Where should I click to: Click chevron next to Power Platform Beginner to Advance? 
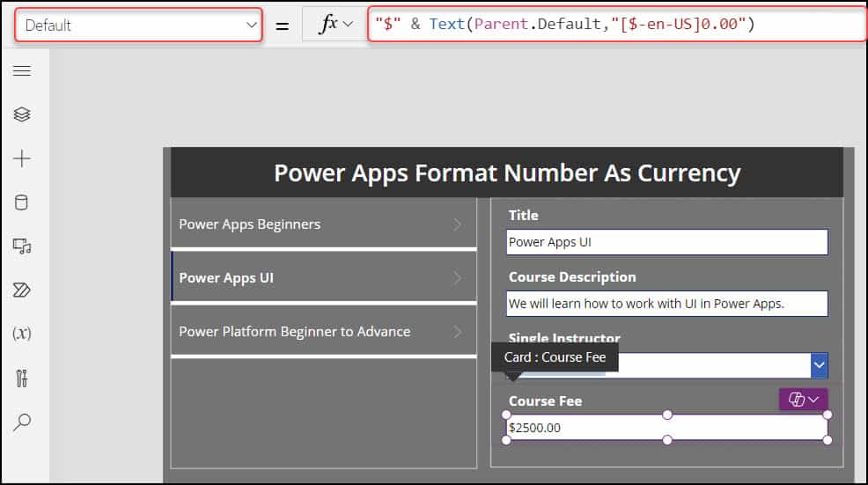click(457, 332)
